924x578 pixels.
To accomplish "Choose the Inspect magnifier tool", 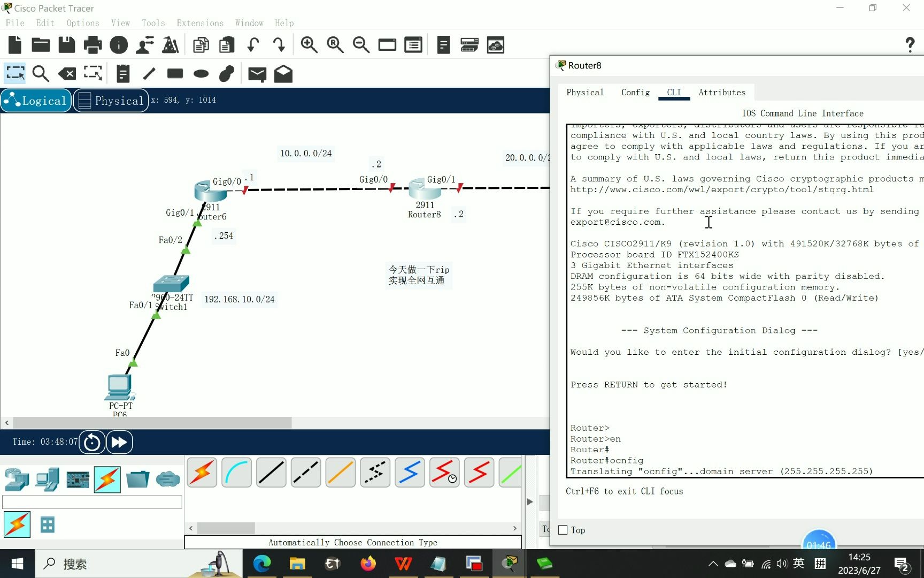I will (x=41, y=73).
